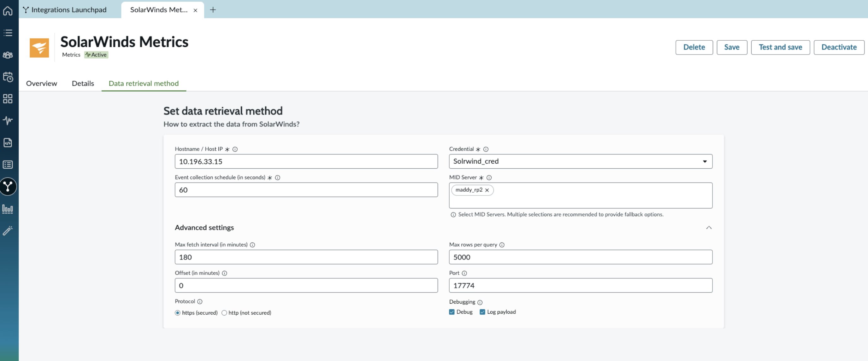The height and width of the screenshot is (361, 868).
Task: Select http (not secured) protocol option
Action: coord(224,313)
